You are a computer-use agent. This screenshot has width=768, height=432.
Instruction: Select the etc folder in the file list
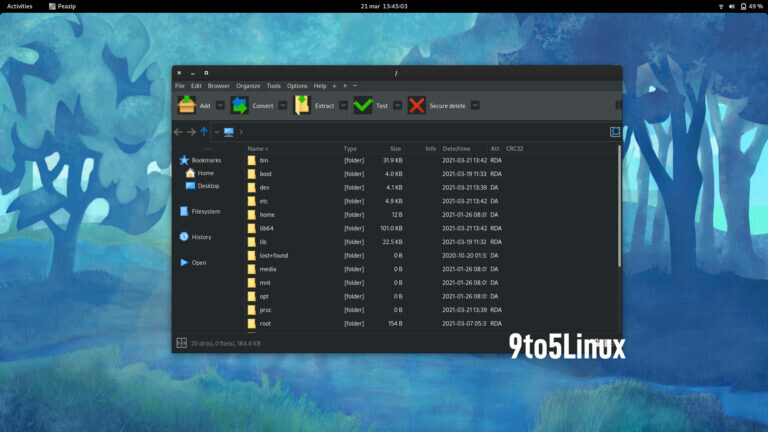pos(264,201)
